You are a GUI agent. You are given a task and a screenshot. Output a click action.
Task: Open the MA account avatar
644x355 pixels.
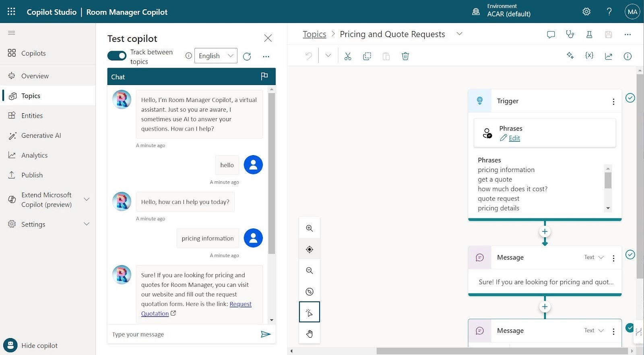tap(632, 12)
